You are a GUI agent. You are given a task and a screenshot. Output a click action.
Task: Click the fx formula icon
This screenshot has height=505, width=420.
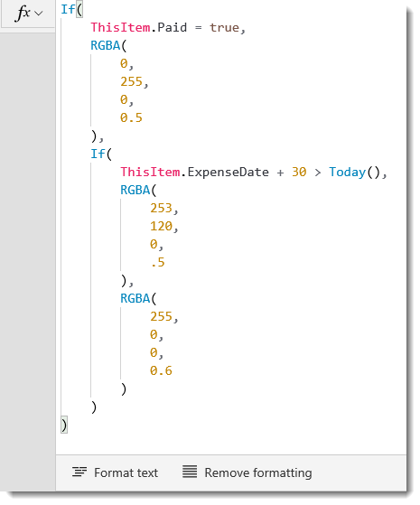(23, 14)
